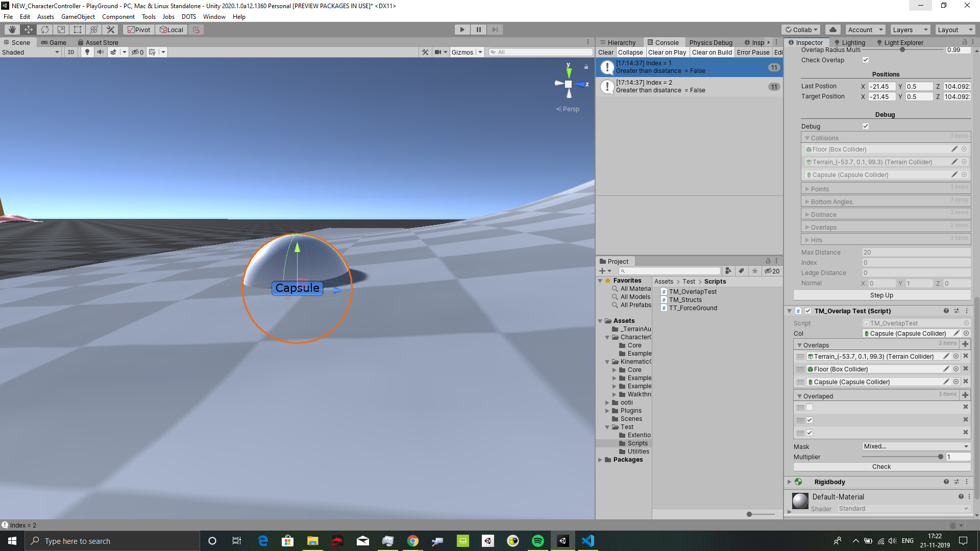This screenshot has height=551, width=980.
Task: Open the GameObject menu
Action: point(78,16)
